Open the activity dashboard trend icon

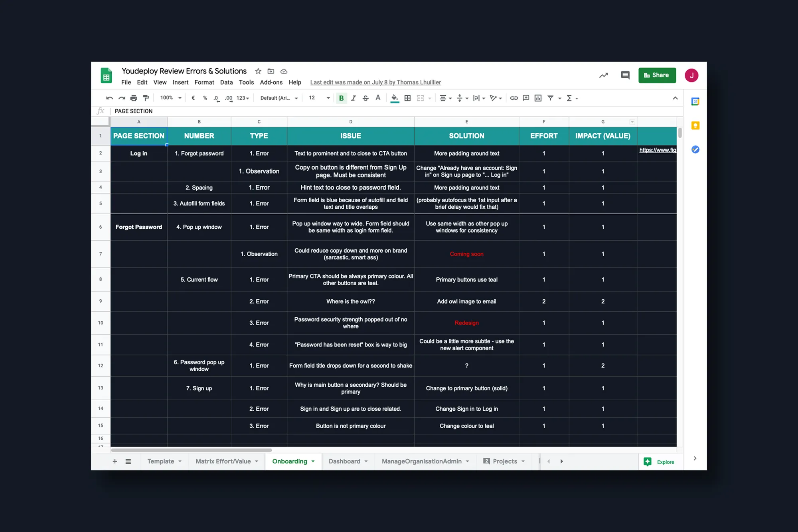[x=603, y=75]
